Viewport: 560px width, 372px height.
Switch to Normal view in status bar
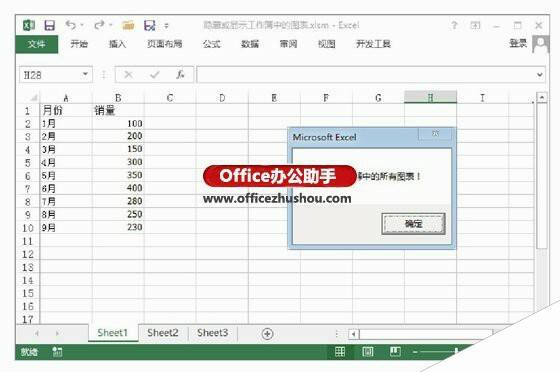340,352
